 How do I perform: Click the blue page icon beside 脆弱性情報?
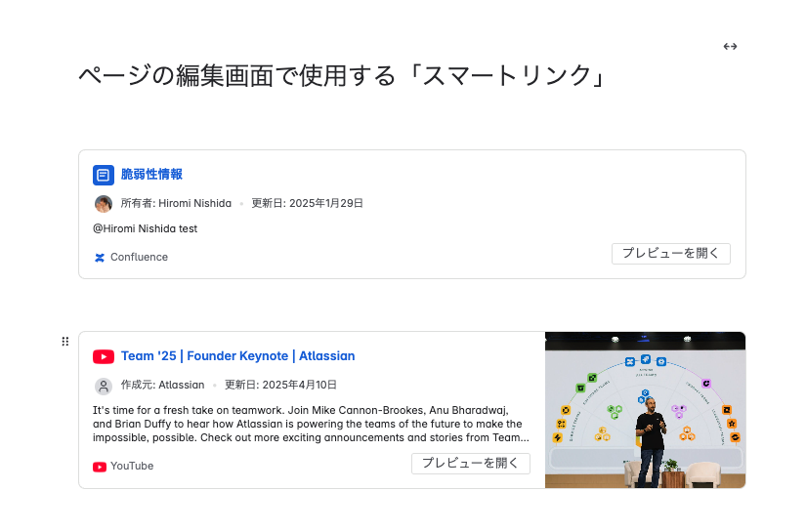pyautogui.click(x=104, y=175)
